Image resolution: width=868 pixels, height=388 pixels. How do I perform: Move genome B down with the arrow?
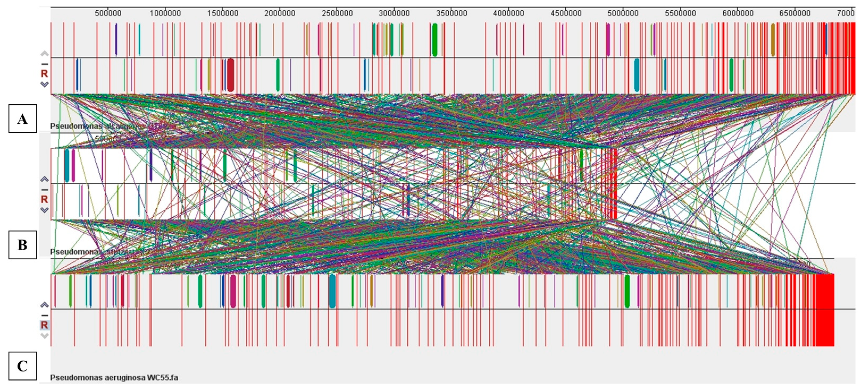click(x=45, y=210)
